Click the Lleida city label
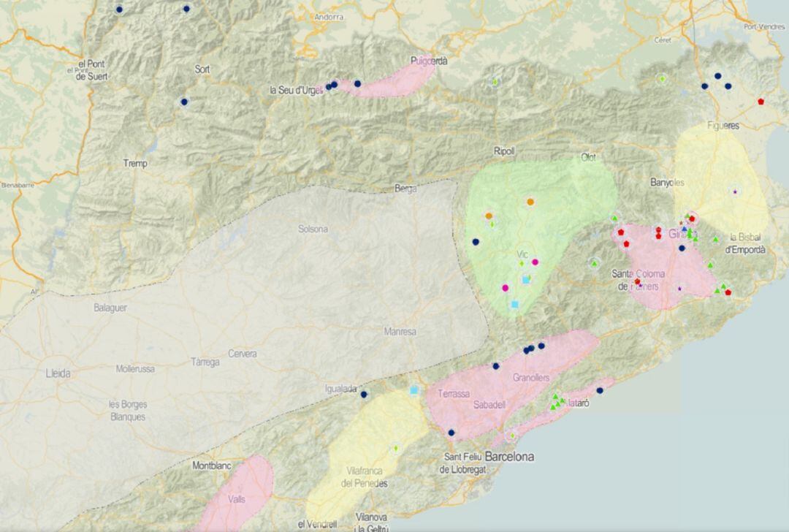The image size is (789, 532). [58, 373]
